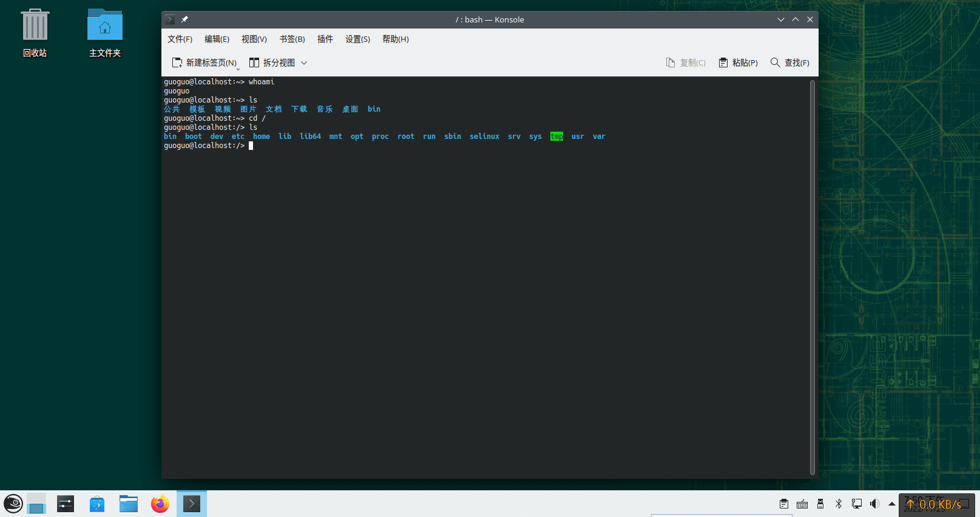Open Firefox from the taskbar

(x=160, y=504)
